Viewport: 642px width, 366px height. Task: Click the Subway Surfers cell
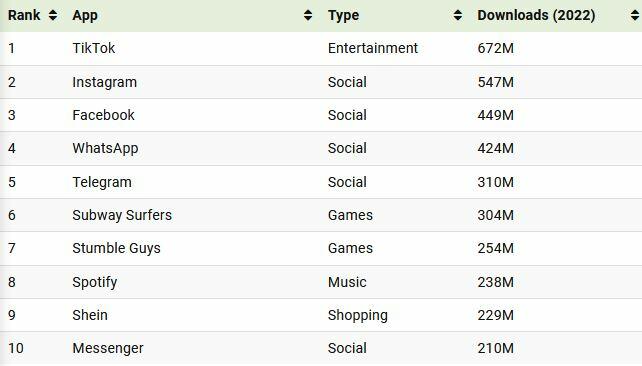click(122, 215)
